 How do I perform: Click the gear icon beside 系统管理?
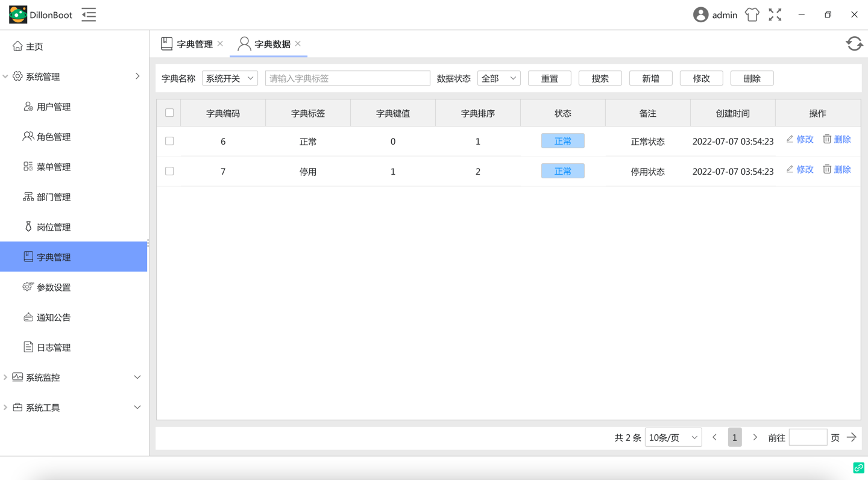17,76
